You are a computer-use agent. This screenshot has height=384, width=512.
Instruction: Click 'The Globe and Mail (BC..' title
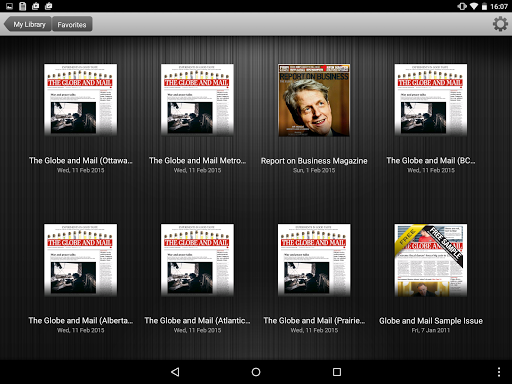coord(431,161)
